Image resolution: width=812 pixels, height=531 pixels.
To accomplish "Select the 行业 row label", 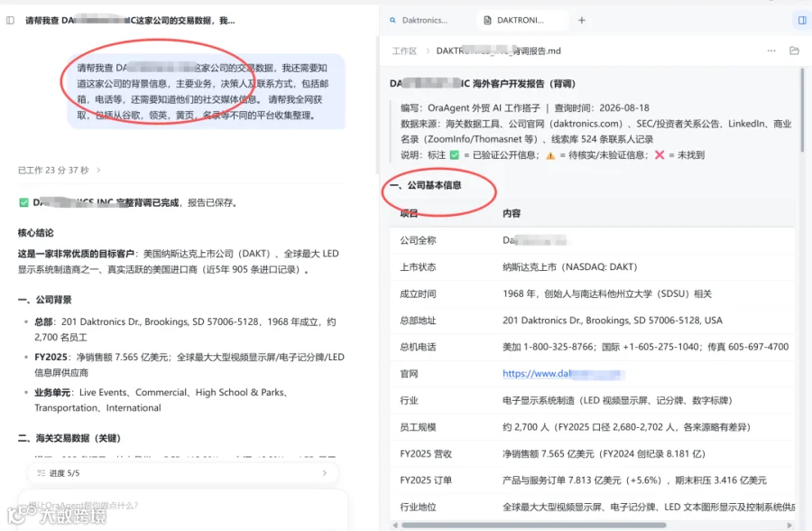I will (x=409, y=400).
